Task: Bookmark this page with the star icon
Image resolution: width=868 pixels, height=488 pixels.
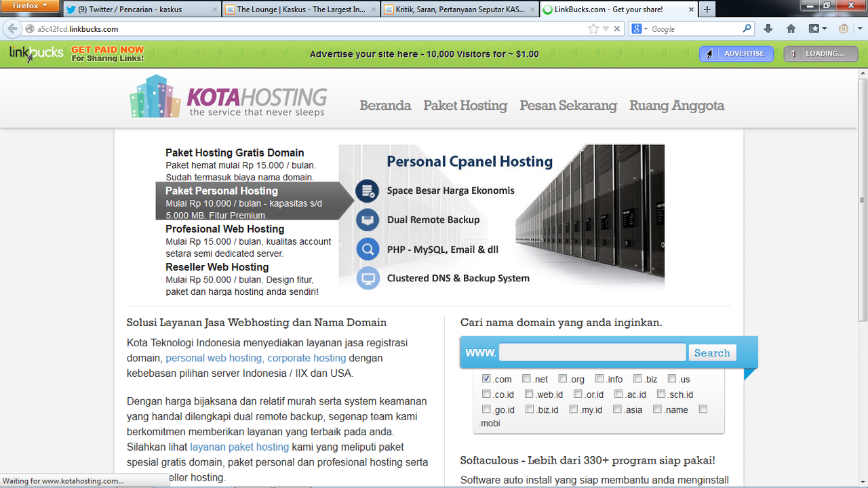Action: pos(593,29)
